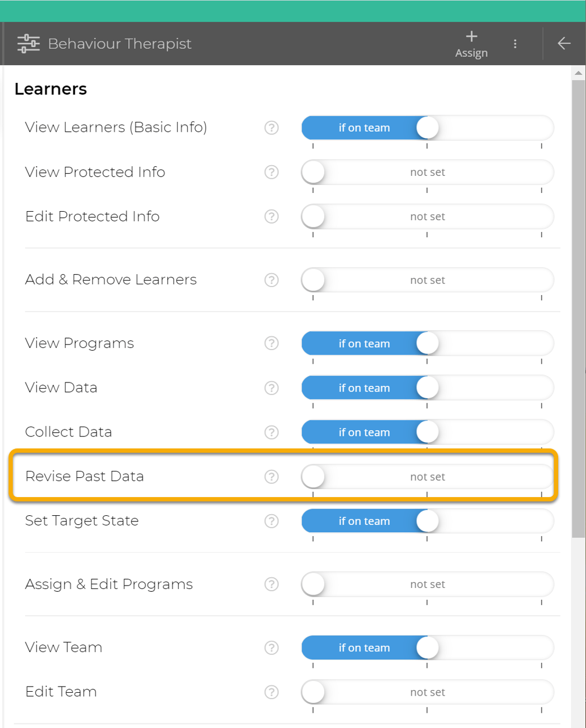This screenshot has width=586, height=728.
Task: Open help for View Learners (Basic Info)
Action: pos(271,128)
